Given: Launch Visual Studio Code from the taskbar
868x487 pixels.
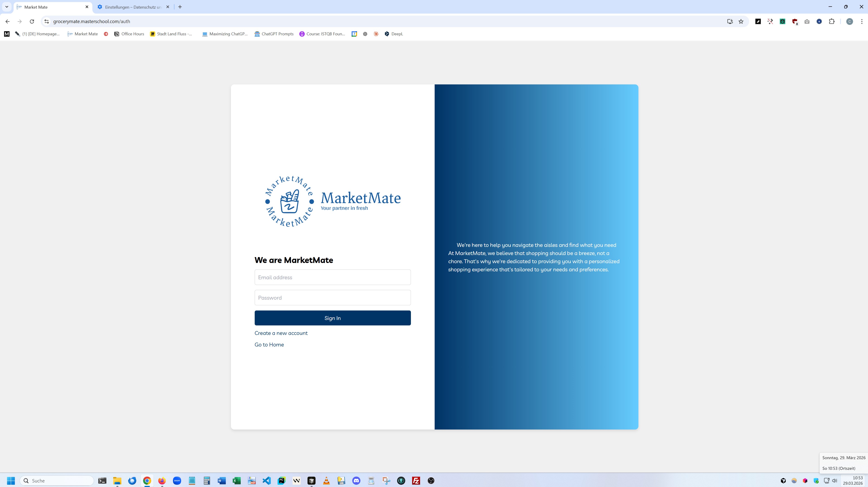Looking at the screenshot, I should [266, 481].
